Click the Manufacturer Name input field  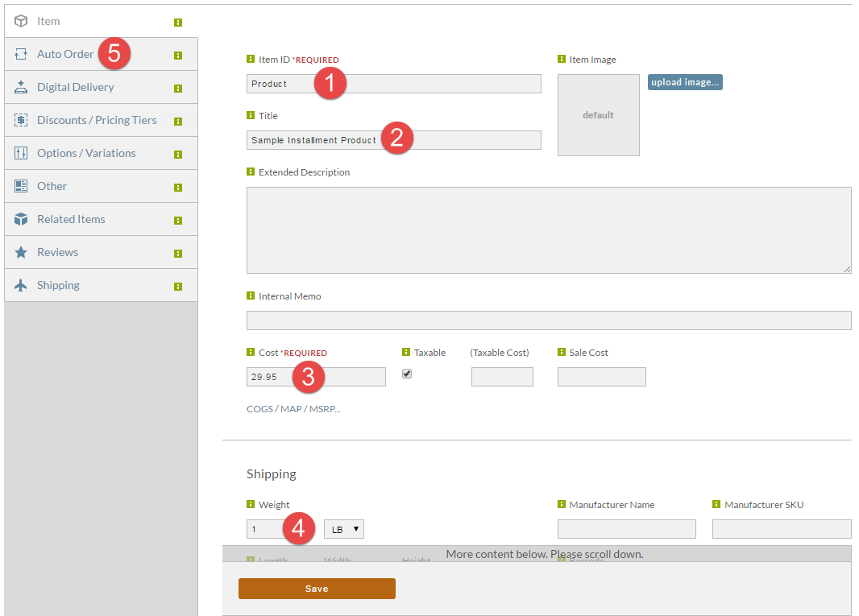point(626,529)
